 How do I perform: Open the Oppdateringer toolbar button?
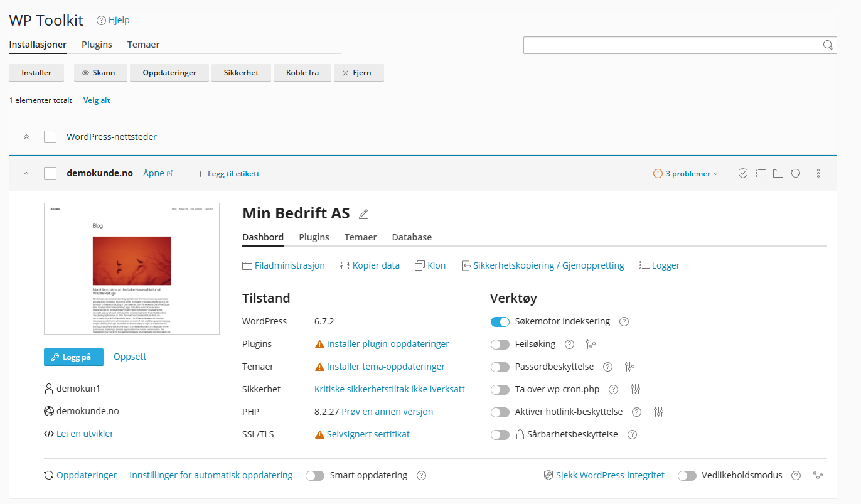point(169,73)
